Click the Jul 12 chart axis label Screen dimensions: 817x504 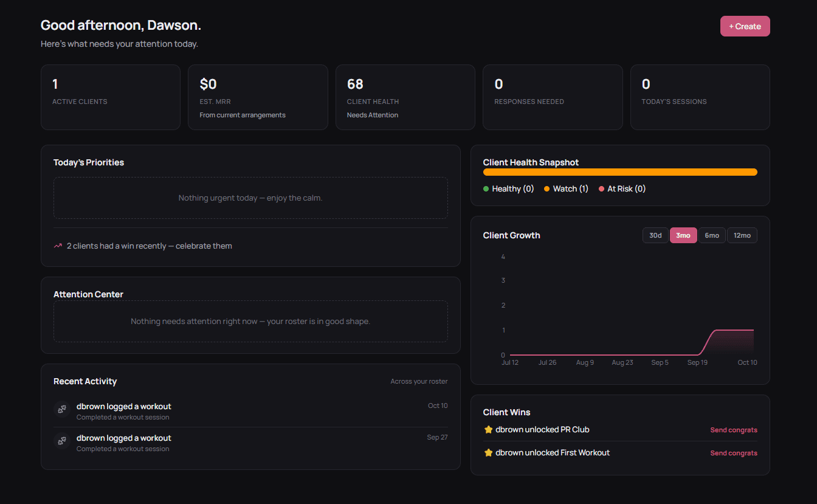[x=510, y=362]
